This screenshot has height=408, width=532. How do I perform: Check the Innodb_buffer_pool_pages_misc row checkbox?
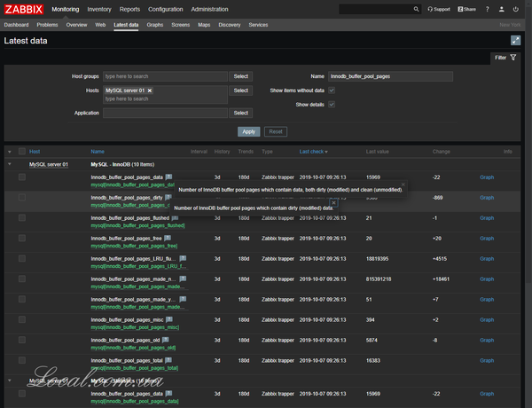(22, 319)
